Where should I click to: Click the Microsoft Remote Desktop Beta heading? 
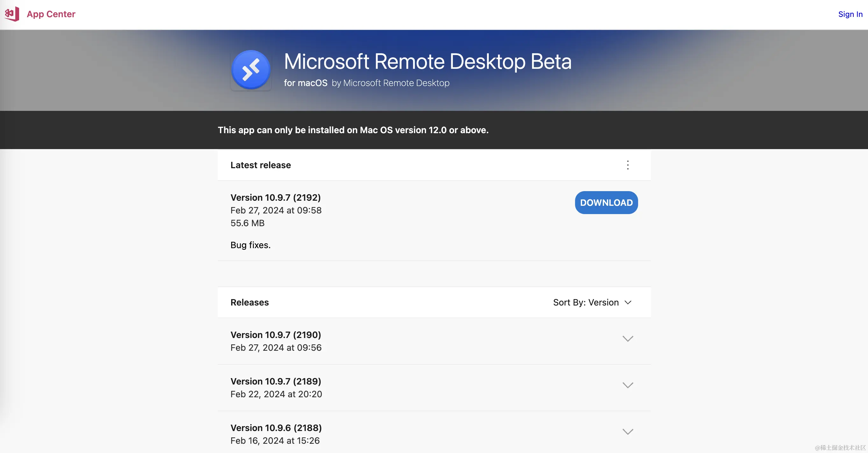(427, 61)
